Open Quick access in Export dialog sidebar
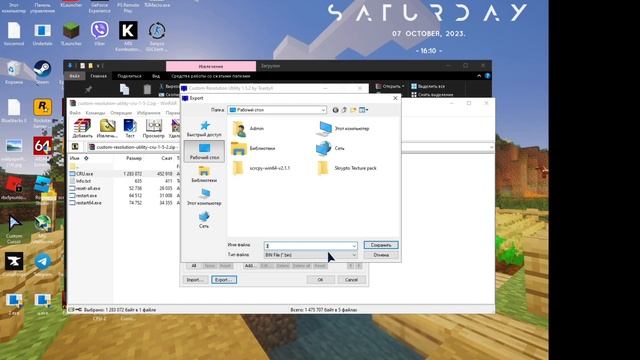 point(204,129)
